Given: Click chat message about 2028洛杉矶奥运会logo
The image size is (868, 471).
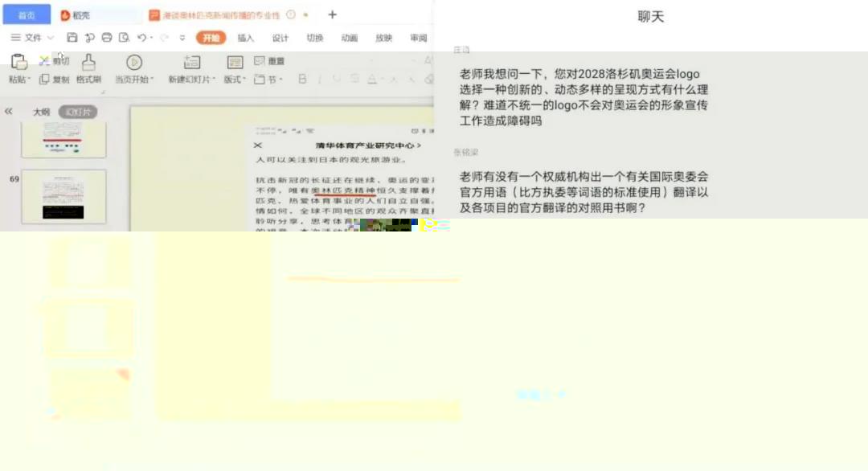Looking at the screenshot, I should [583, 97].
